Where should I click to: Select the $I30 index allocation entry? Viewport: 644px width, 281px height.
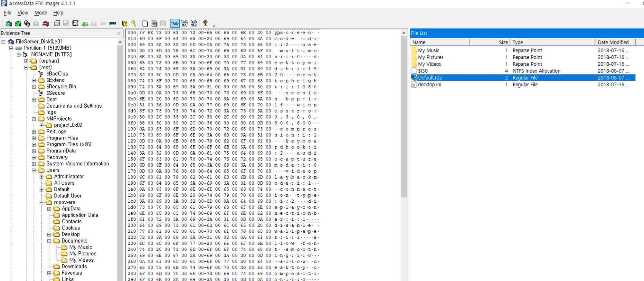[x=523, y=71]
